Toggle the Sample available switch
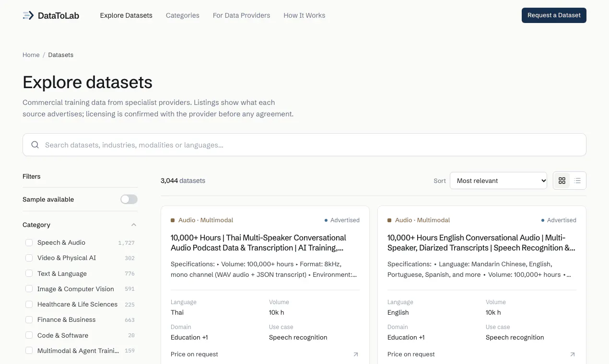 [x=129, y=199]
